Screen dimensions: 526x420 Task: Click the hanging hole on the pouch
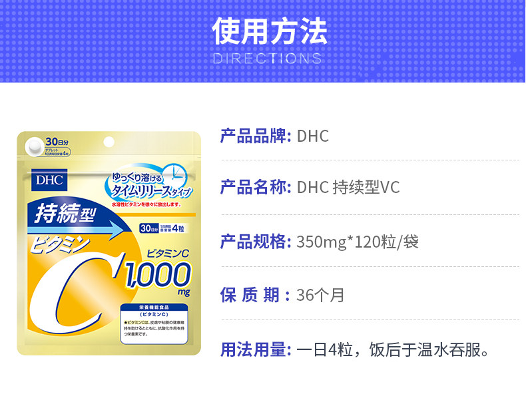point(109,142)
